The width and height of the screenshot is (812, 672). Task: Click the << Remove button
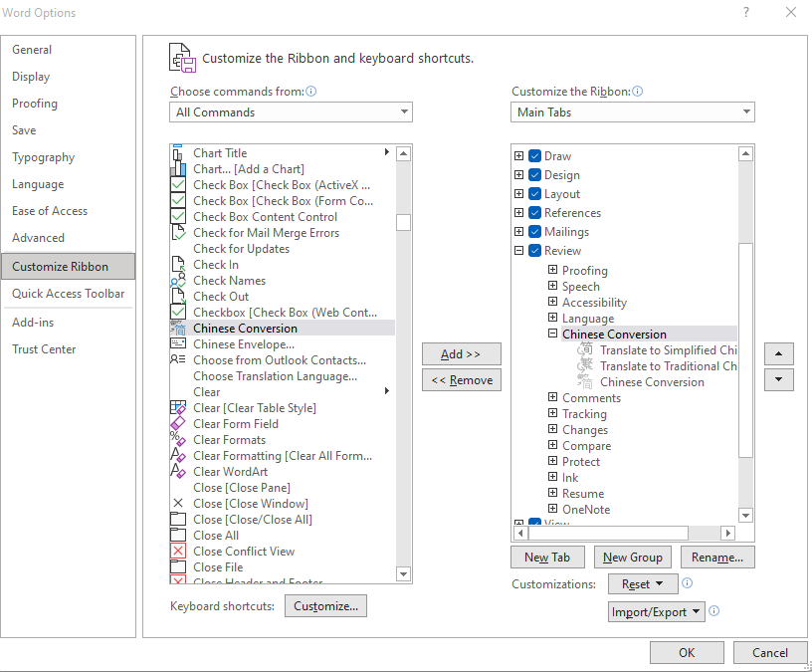462,380
